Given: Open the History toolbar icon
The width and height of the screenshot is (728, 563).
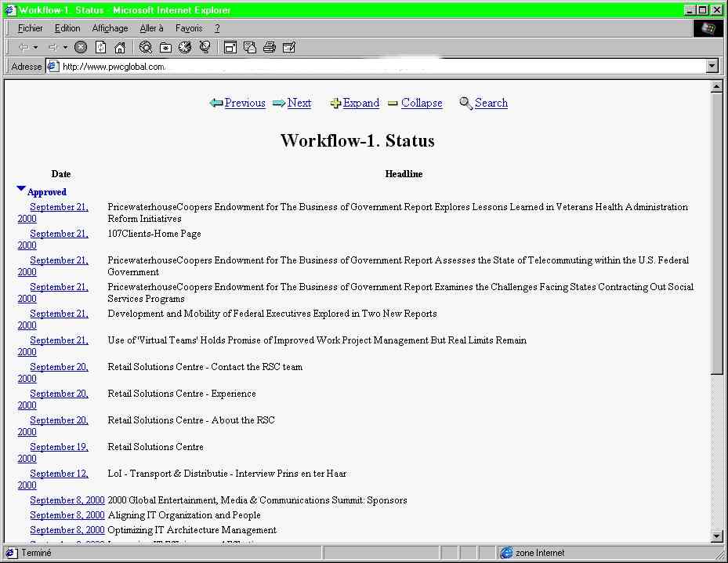Looking at the screenshot, I should 185,47.
